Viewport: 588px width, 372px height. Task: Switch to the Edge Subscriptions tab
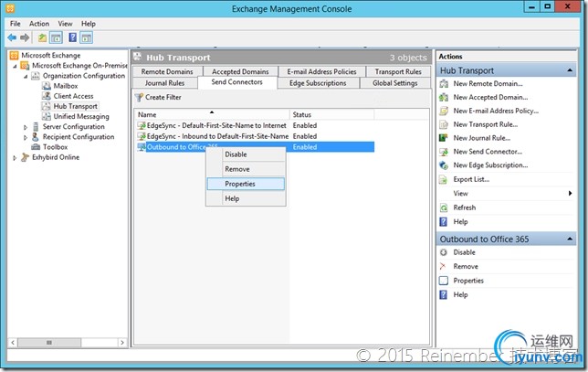[x=318, y=83]
